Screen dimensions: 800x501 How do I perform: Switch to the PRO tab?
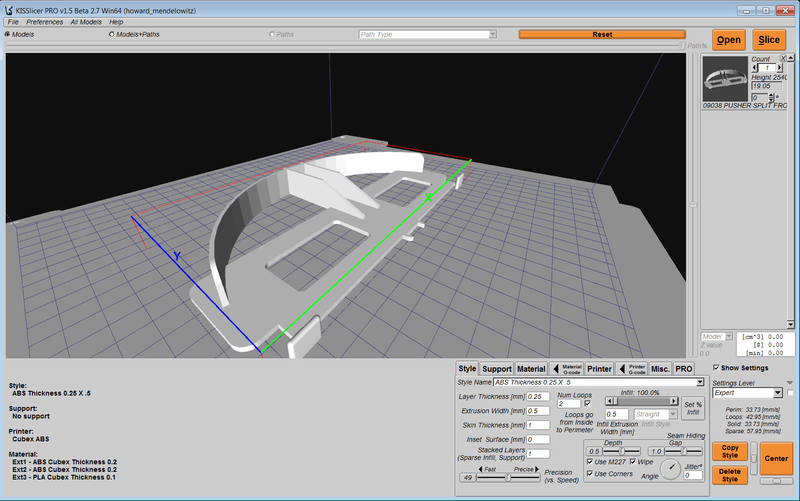[684, 369]
